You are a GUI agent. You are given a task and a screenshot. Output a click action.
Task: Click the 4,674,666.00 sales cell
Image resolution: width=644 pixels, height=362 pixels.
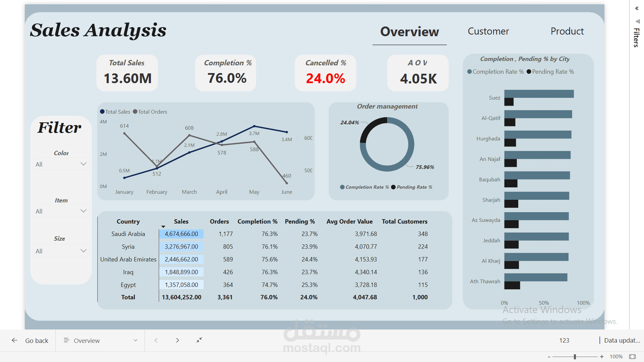(181, 234)
